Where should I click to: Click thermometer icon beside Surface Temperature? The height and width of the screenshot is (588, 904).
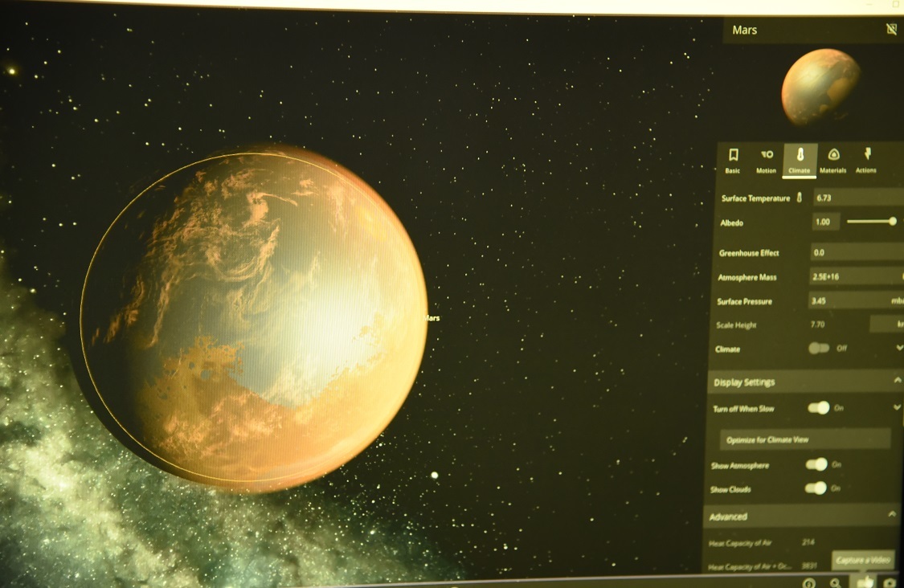pyautogui.click(x=799, y=198)
